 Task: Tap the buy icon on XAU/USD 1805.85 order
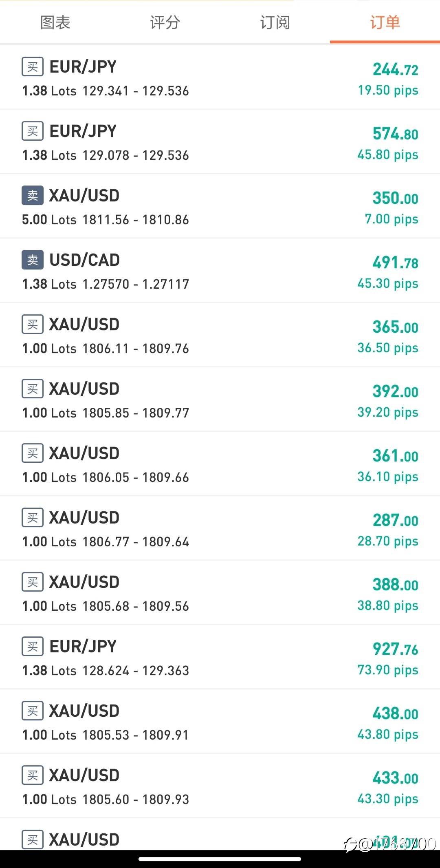point(33,389)
